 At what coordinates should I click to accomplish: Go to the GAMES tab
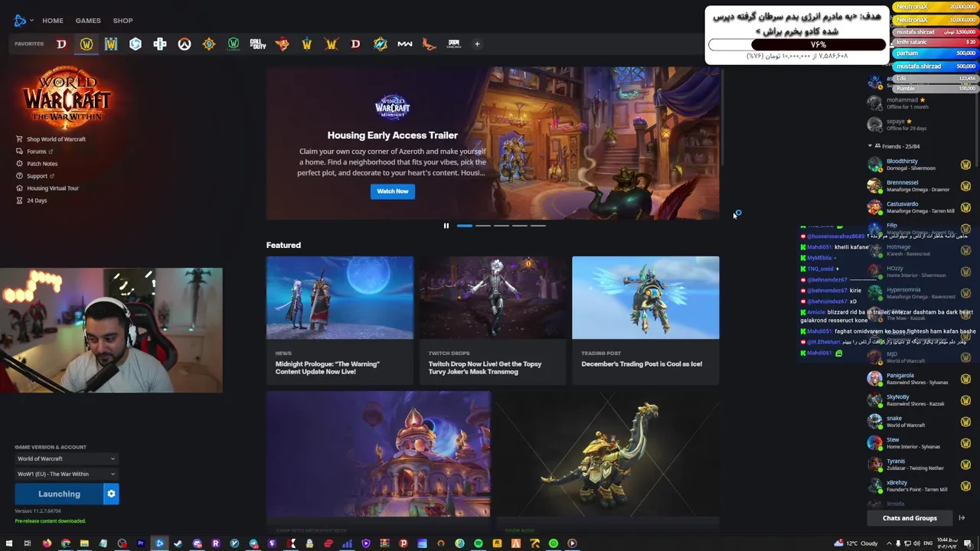coord(88,21)
